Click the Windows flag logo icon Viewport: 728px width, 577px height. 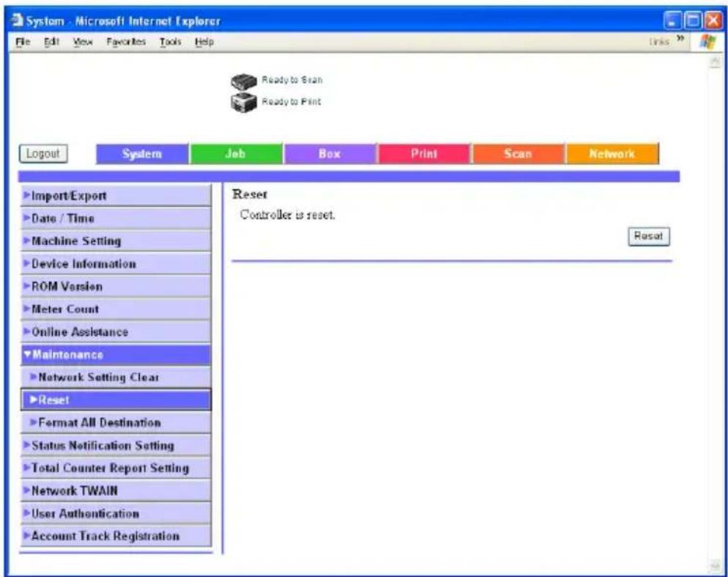point(708,42)
